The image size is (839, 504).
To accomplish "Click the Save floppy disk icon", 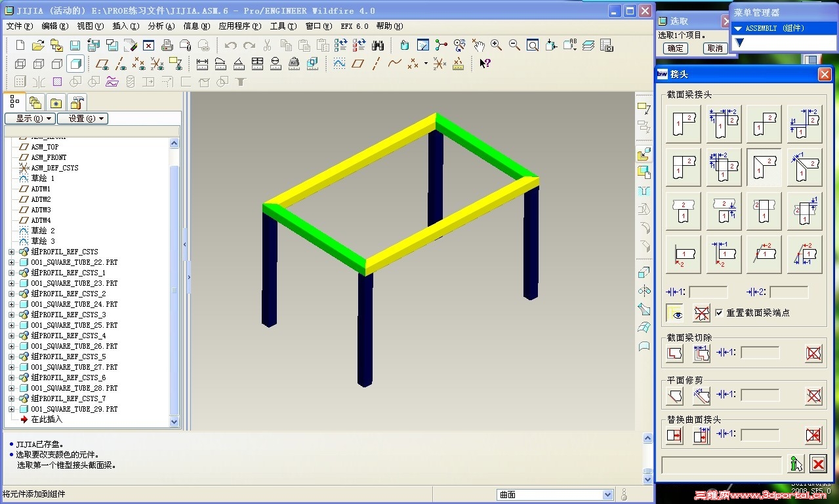I will (75, 45).
